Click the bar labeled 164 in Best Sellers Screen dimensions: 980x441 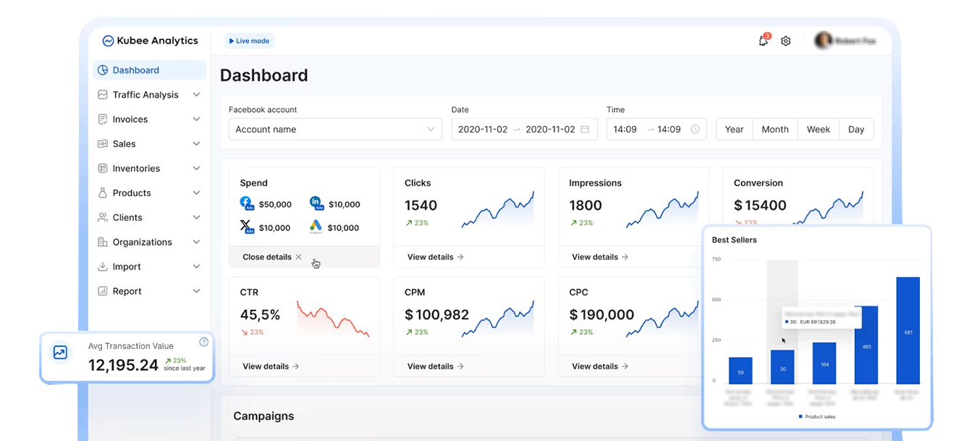coord(824,364)
